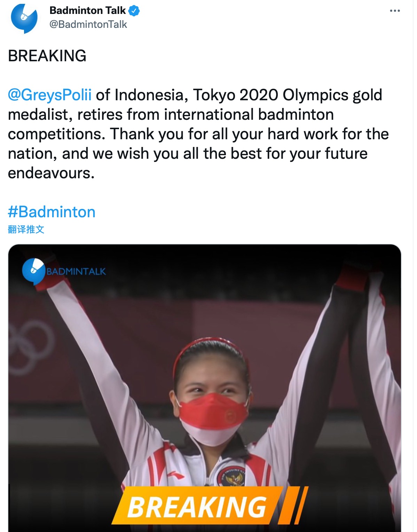Follow the #Badminton hashtag
This screenshot has width=417, height=532.
coord(52,212)
